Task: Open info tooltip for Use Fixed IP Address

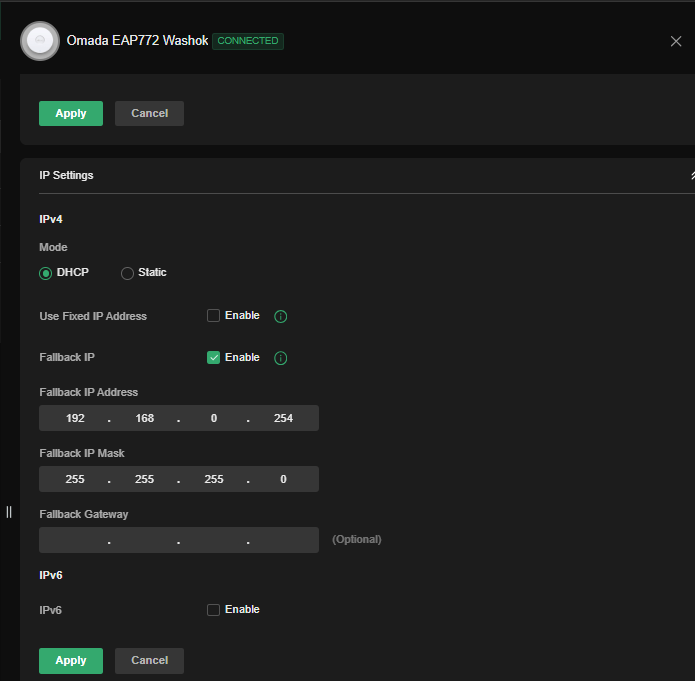Action: 281,316
